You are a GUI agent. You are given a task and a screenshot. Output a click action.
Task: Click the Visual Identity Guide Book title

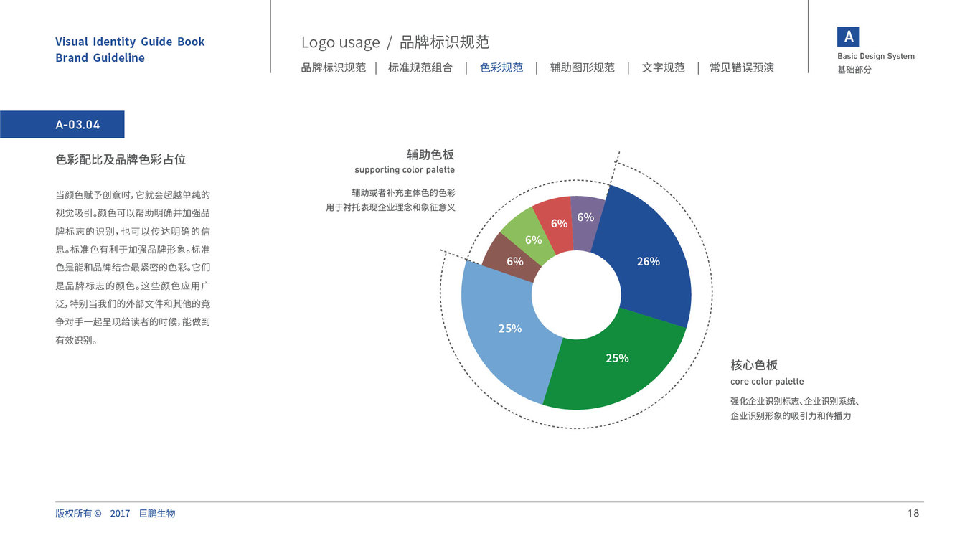(130, 42)
